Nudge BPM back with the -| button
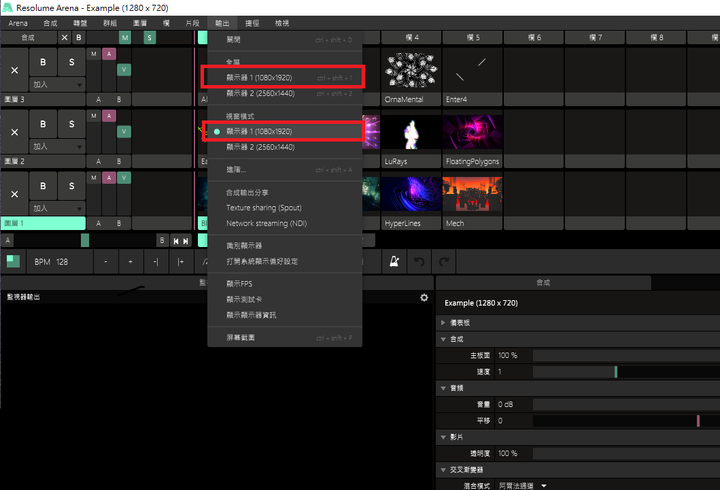This screenshot has height=490, width=720. click(156, 262)
